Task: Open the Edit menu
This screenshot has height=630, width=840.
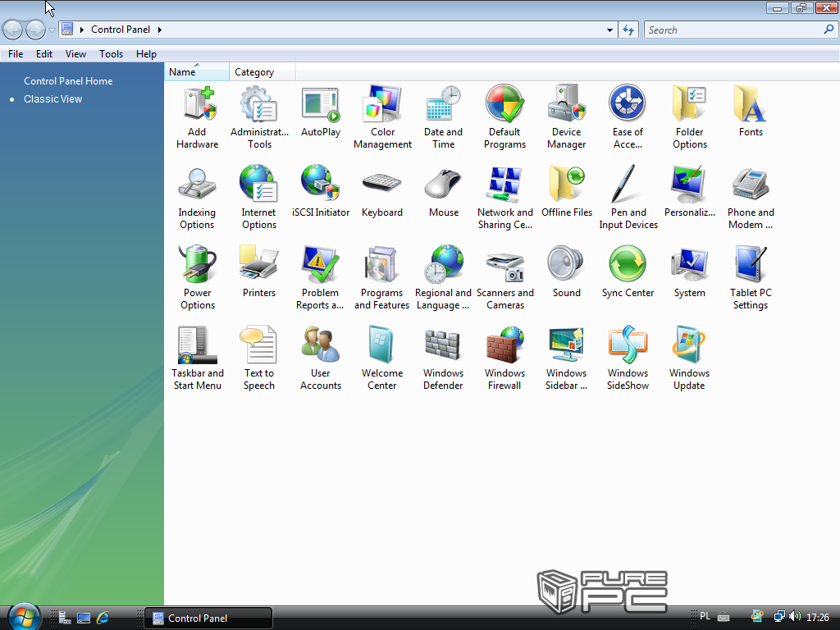Action: point(44,54)
